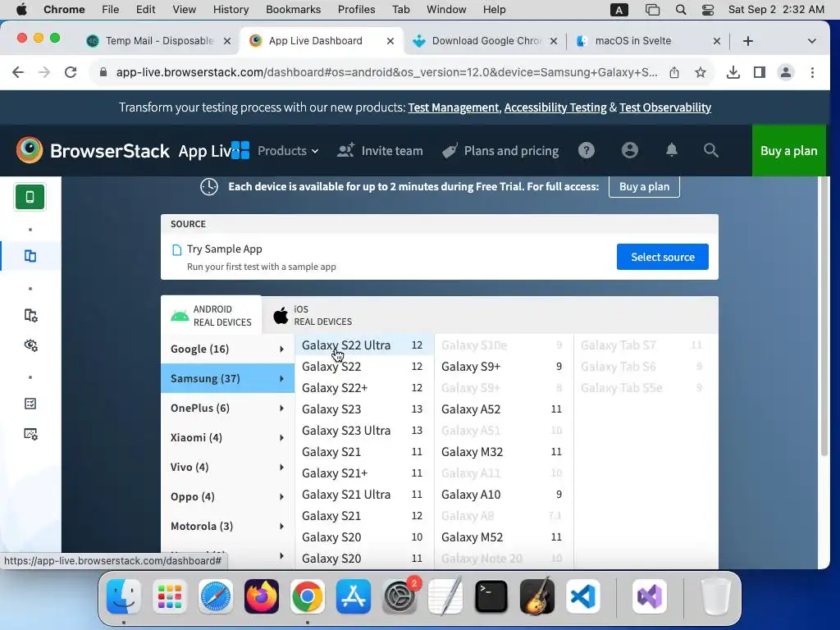840x630 pixels.
Task: Expand the OnePlus (6) device brand
Action: coord(228,408)
